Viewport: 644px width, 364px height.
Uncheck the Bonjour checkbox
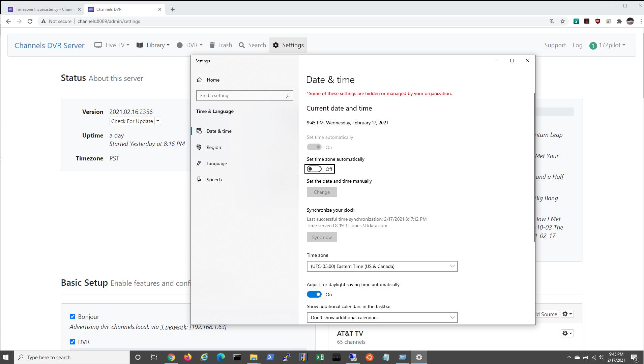click(72, 316)
